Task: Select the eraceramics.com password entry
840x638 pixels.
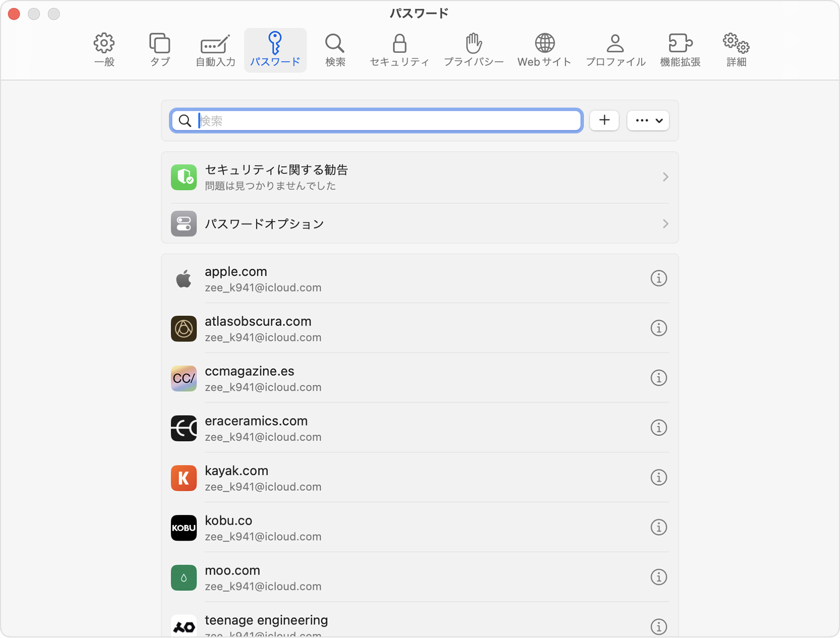Action: pos(420,428)
